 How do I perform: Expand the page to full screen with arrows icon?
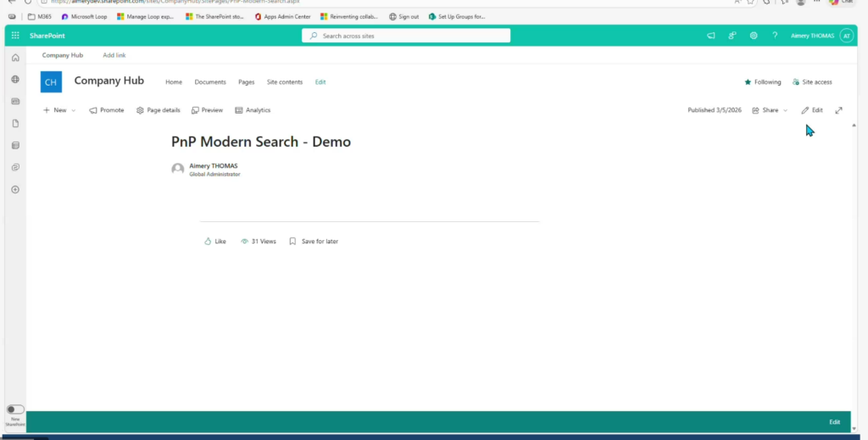(838, 110)
